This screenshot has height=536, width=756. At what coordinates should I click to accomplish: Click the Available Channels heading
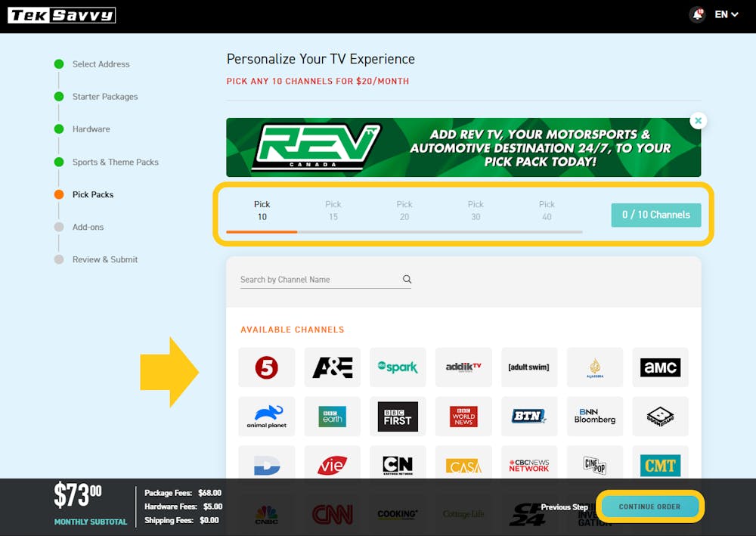pos(292,330)
